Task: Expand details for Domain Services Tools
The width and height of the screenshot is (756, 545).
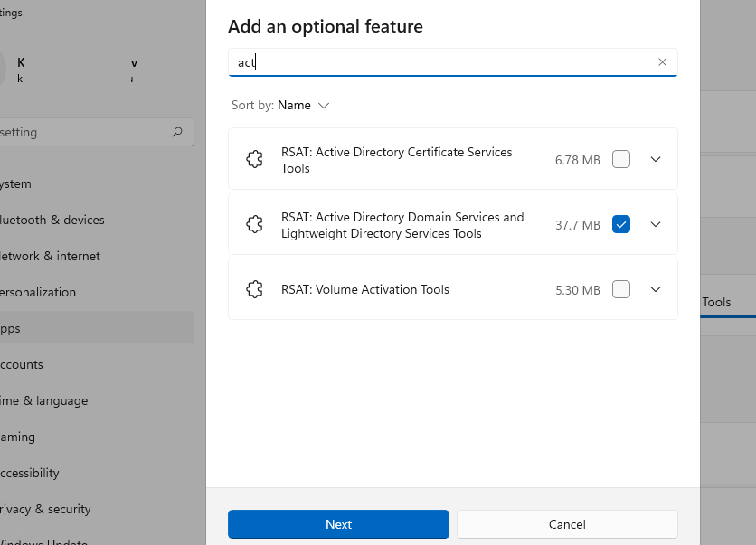Action: point(655,224)
